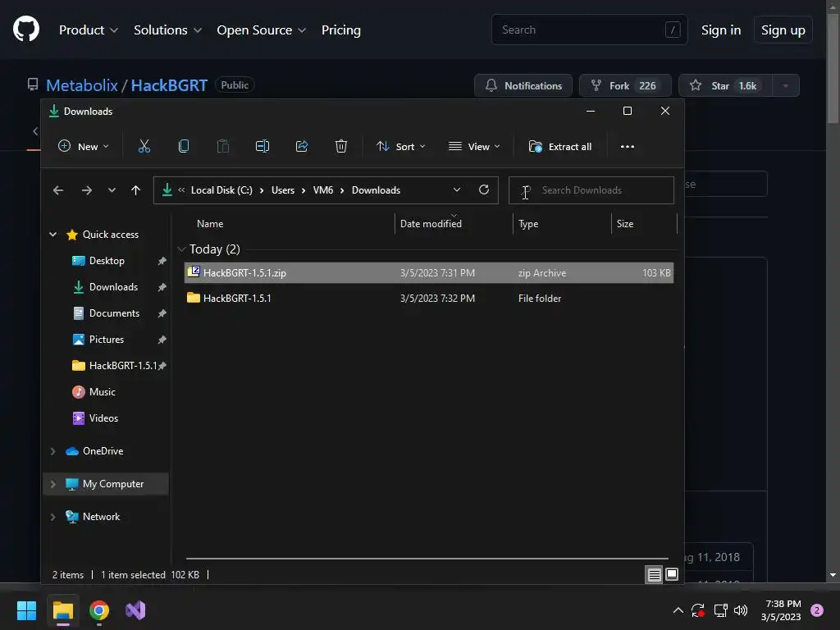The height and width of the screenshot is (630, 840).
Task: Click GitHub Sign in link
Action: (721, 30)
